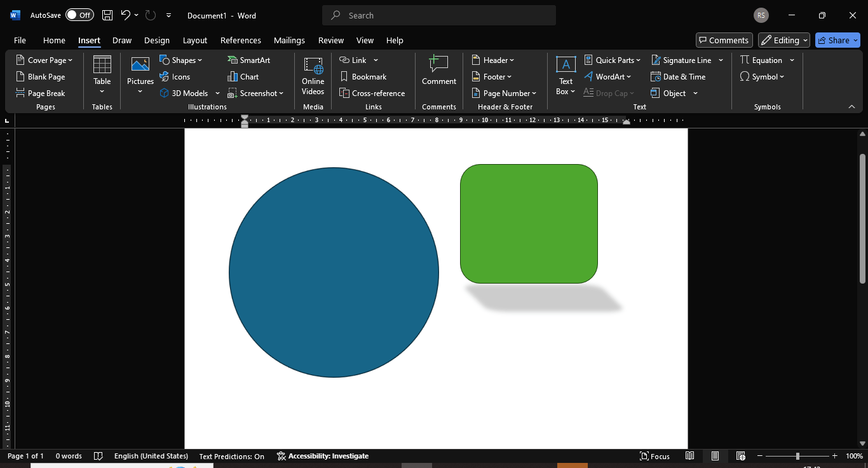Open the Icons library

click(x=175, y=76)
